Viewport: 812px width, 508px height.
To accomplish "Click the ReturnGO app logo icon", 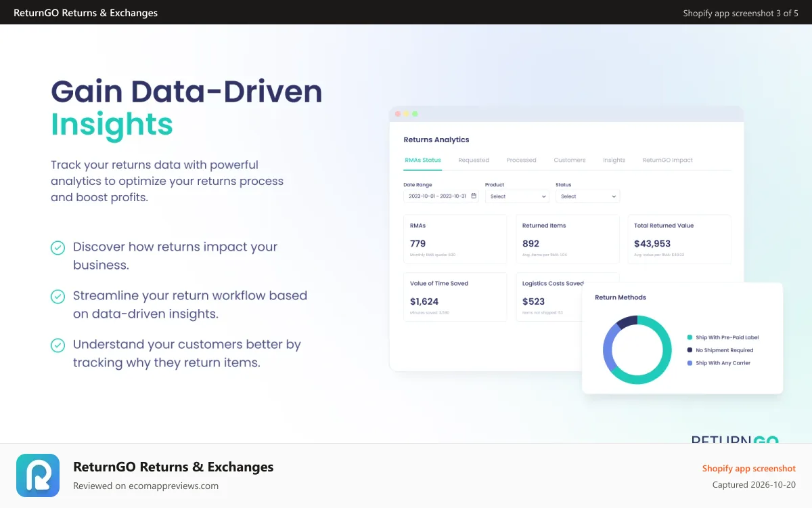I will [38, 475].
